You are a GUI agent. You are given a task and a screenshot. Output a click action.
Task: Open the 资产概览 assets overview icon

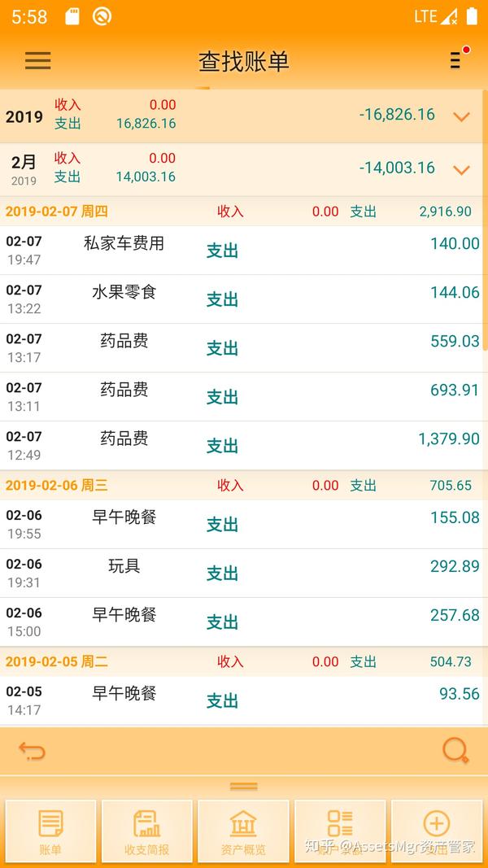coord(243,830)
